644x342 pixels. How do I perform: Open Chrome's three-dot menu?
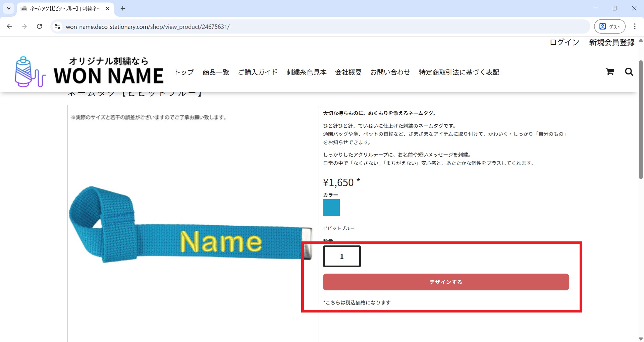click(635, 26)
